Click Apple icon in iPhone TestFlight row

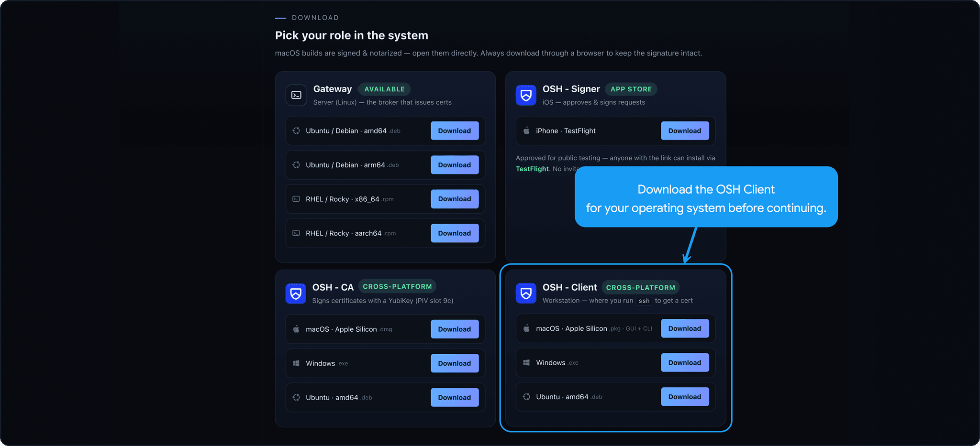click(526, 131)
